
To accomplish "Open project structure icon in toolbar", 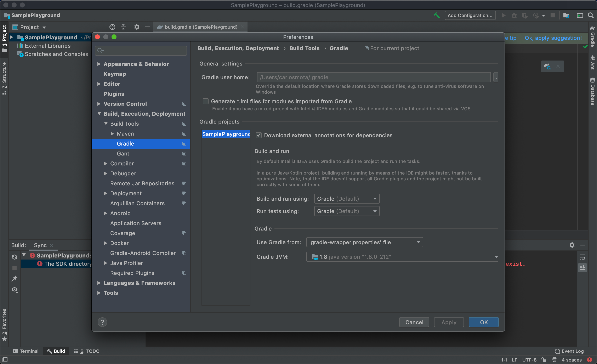I will pos(566,15).
